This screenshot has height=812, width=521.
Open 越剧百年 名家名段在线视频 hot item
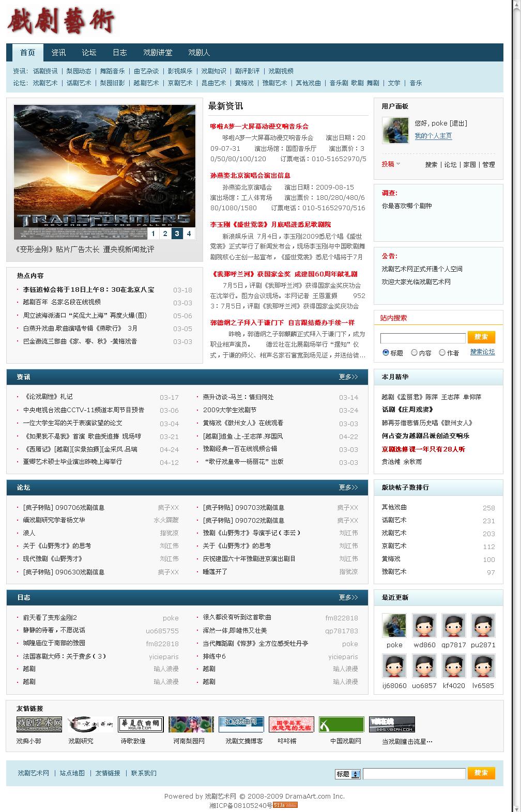tap(62, 302)
